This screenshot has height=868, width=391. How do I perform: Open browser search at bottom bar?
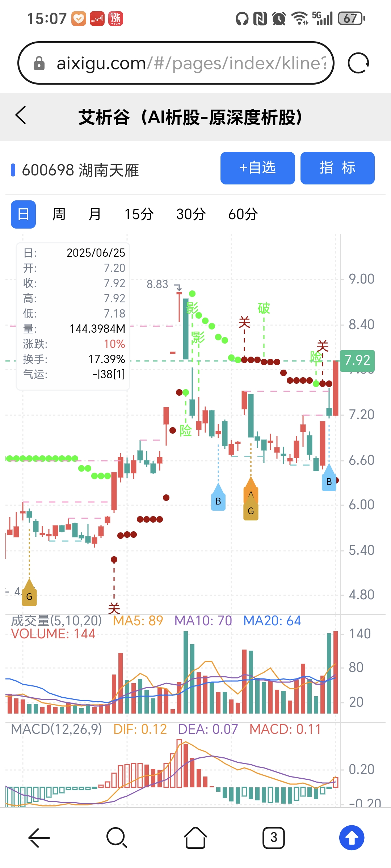click(117, 838)
